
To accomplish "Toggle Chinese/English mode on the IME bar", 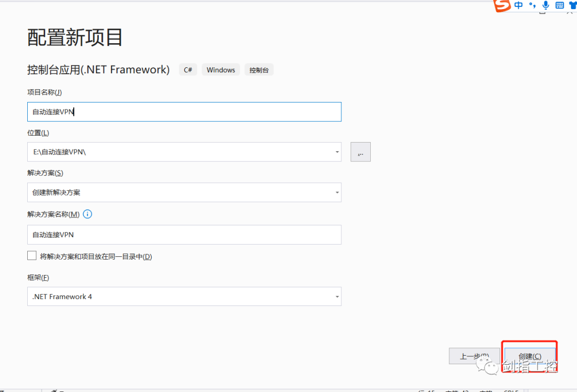I will 519,5.
